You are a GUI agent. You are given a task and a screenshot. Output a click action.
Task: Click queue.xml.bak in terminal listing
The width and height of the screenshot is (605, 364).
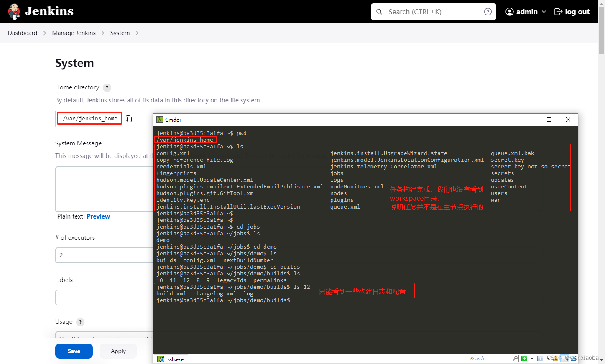coord(513,153)
